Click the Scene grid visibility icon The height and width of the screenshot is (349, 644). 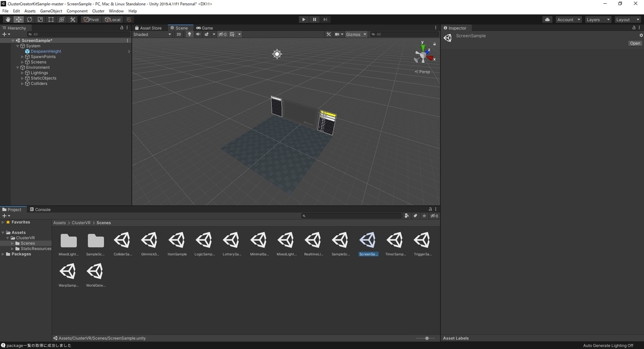(x=233, y=34)
